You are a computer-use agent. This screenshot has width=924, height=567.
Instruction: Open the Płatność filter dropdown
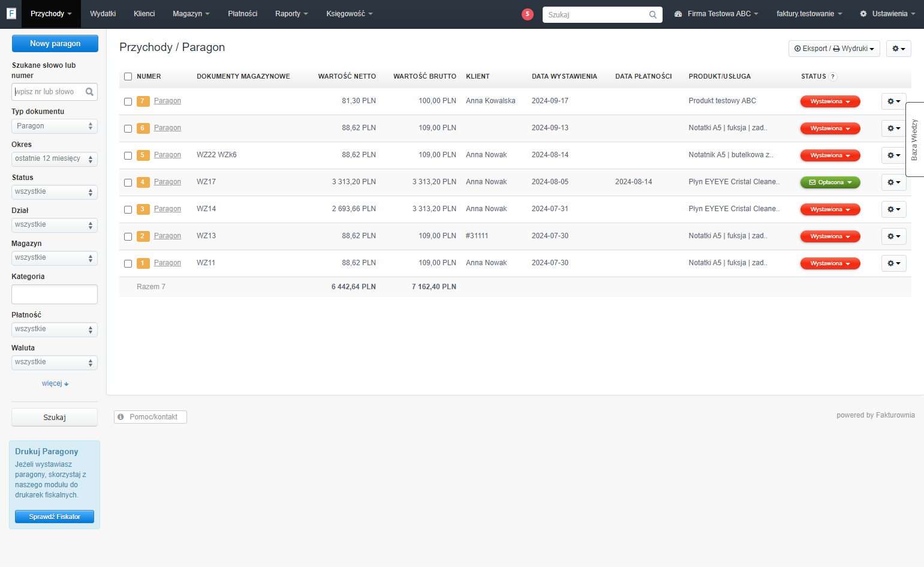(55, 329)
